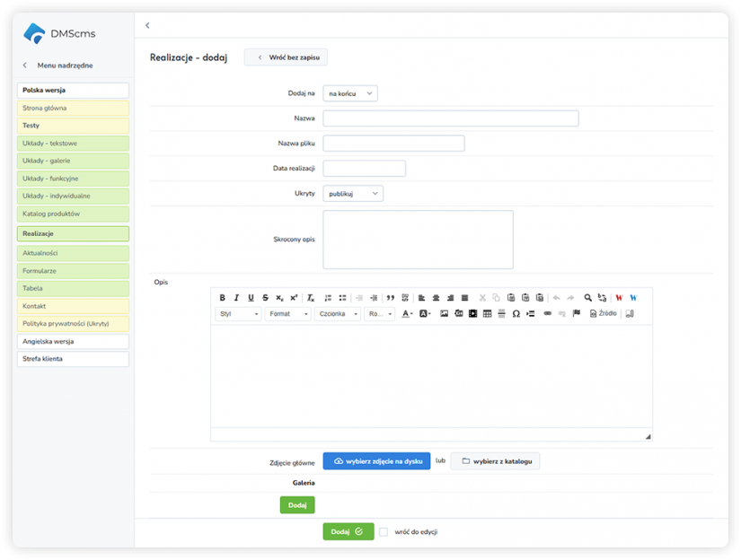Insert special character omega symbol

tap(516, 313)
